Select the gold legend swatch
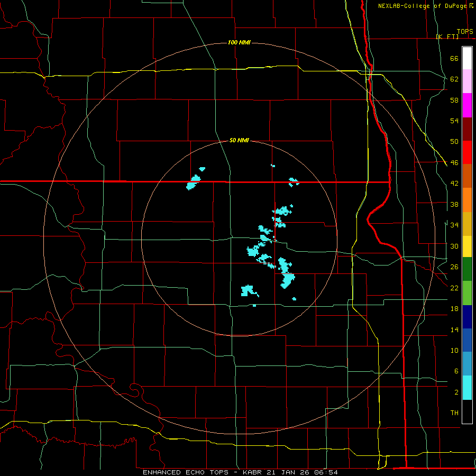 (x=467, y=224)
